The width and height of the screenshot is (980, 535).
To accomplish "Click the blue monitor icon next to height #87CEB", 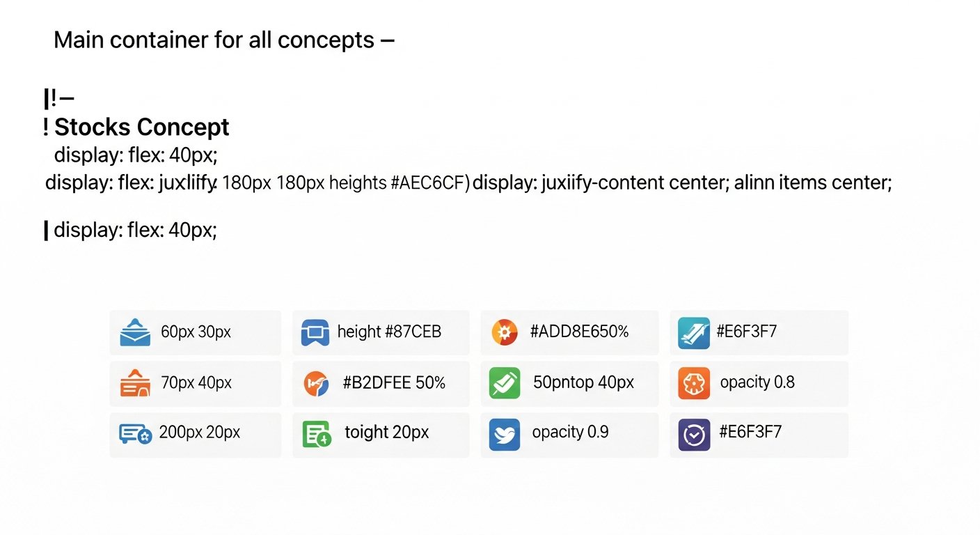I will pyautogui.click(x=315, y=332).
